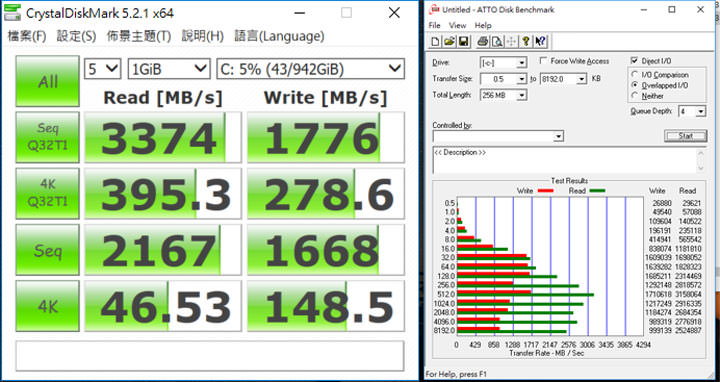This screenshot has width=720, height=382.
Task: Click the 4K read result 46.53
Action: pos(163,306)
